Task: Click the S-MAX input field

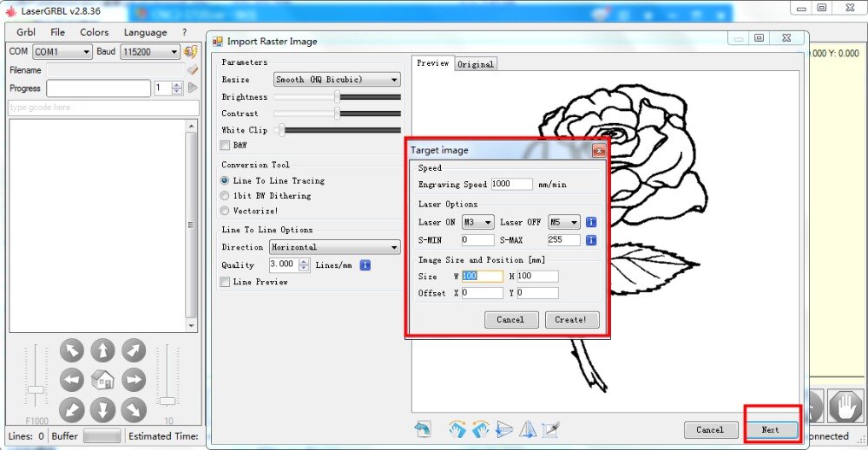Action: point(564,240)
